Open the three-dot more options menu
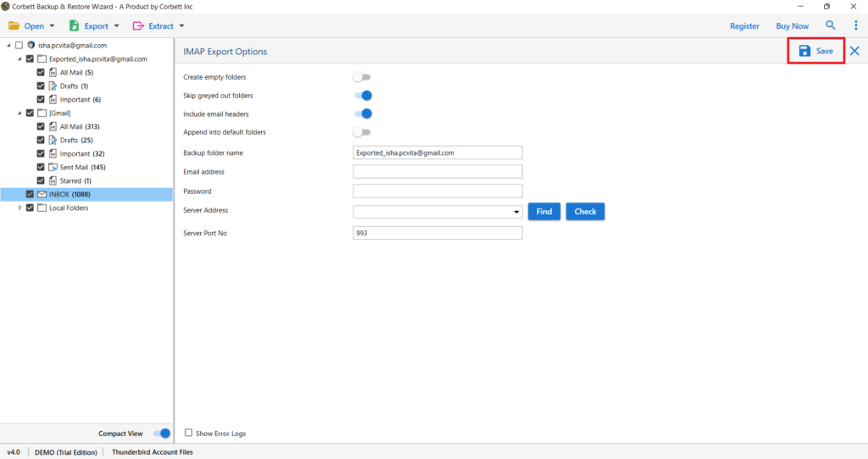Image resolution: width=868 pixels, height=459 pixels. (x=855, y=25)
